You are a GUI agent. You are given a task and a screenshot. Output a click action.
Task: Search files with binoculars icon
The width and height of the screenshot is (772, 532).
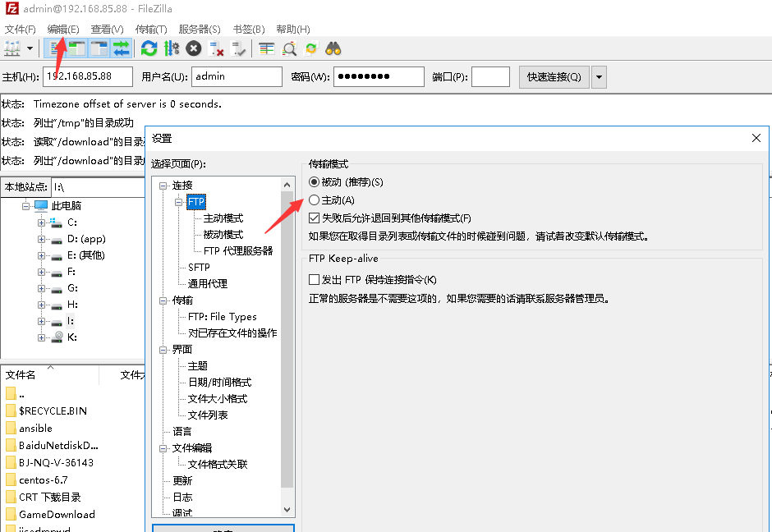[x=333, y=48]
